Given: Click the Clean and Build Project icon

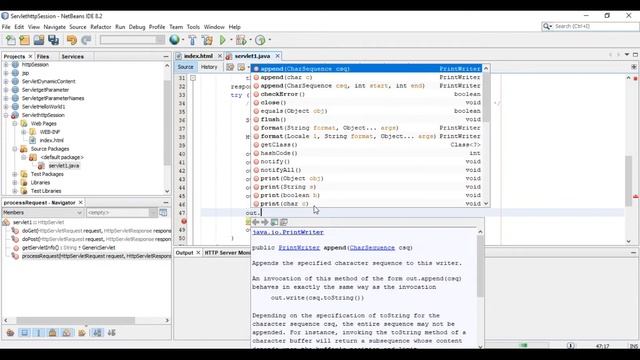Looking at the screenshot, I should pyautogui.click(x=207, y=40).
